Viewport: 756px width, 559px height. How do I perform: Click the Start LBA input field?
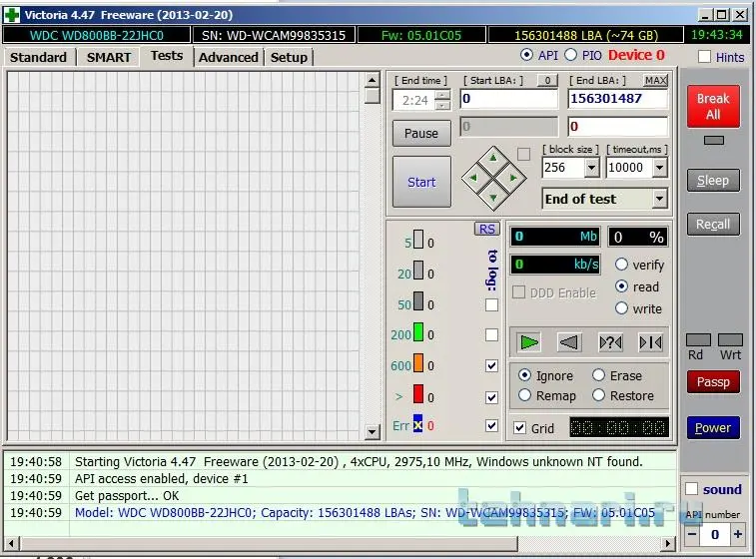[x=509, y=99]
